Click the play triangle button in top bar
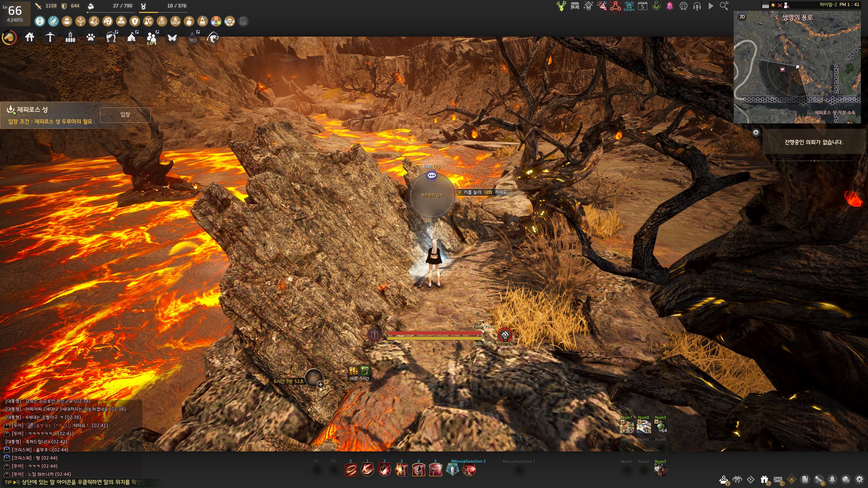This screenshot has width=868, height=488. tap(711, 6)
